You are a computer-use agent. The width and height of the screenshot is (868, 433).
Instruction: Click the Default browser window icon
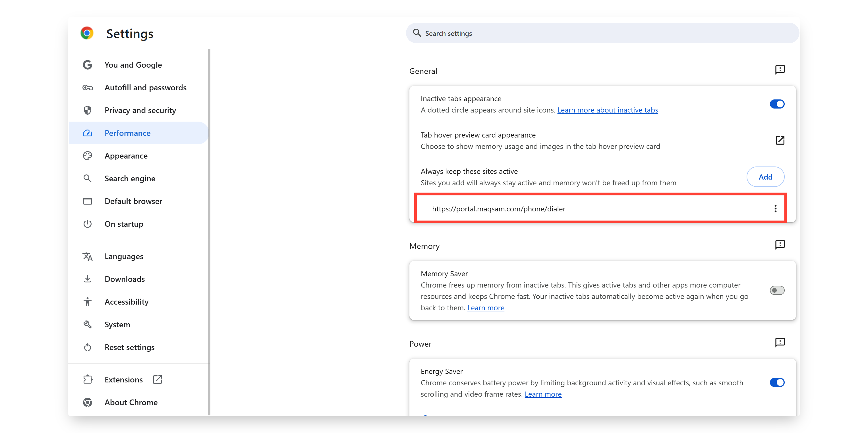click(x=88, y=201)
